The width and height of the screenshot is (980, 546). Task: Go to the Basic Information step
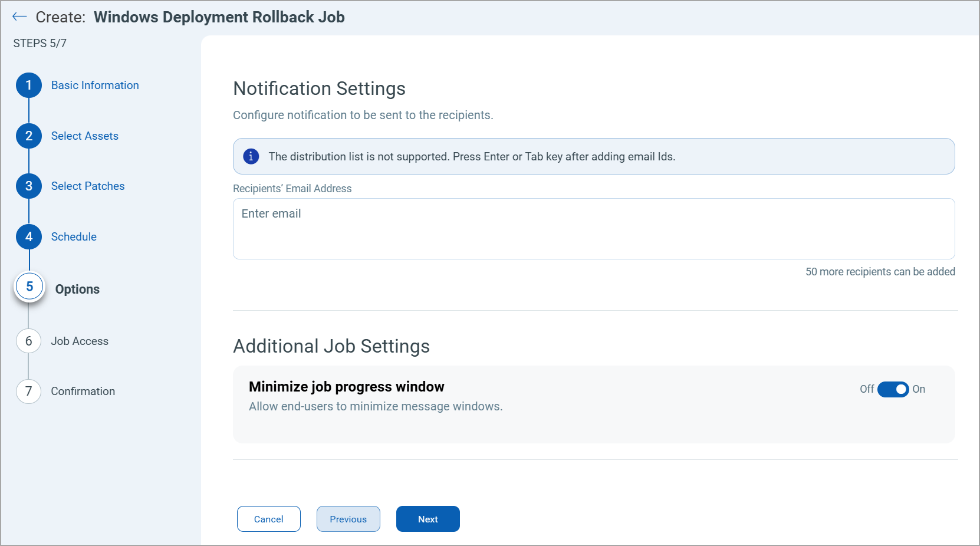pyautogui.click(x=94, y=85)
